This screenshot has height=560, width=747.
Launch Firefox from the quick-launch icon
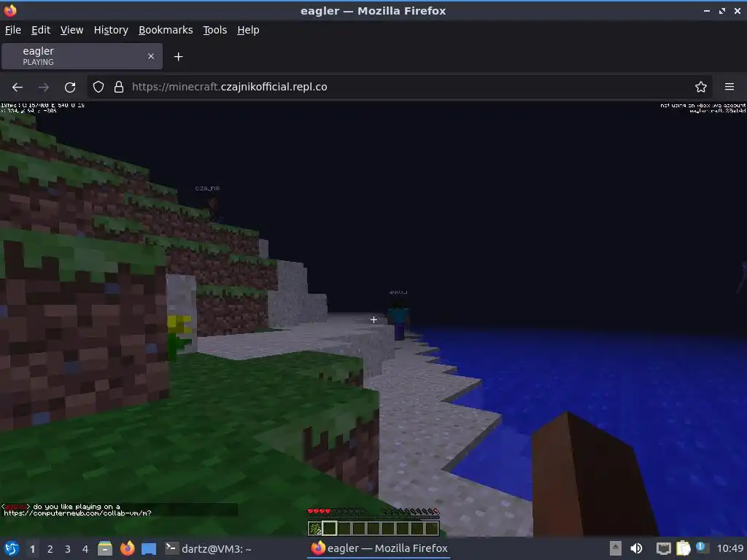[127, 548]
